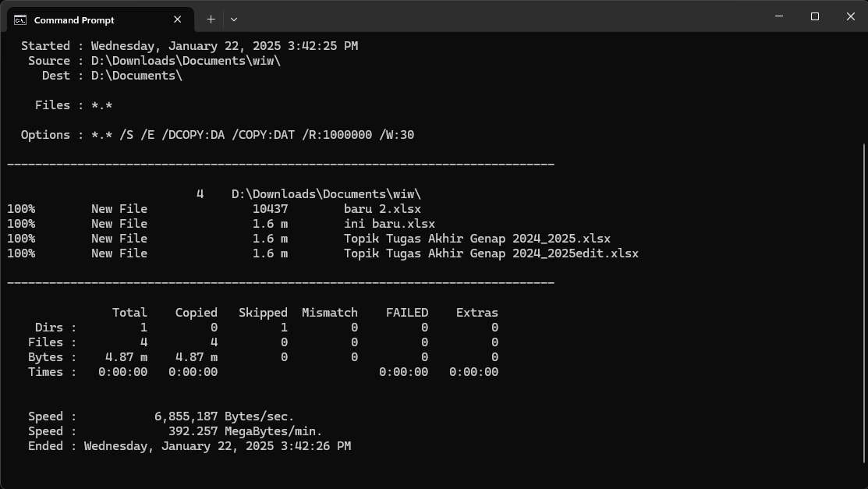Click the New File label for baru 2.xlsx
Image resolution: width=868 pixels, height=489 pixels.
tap(119, 209)
